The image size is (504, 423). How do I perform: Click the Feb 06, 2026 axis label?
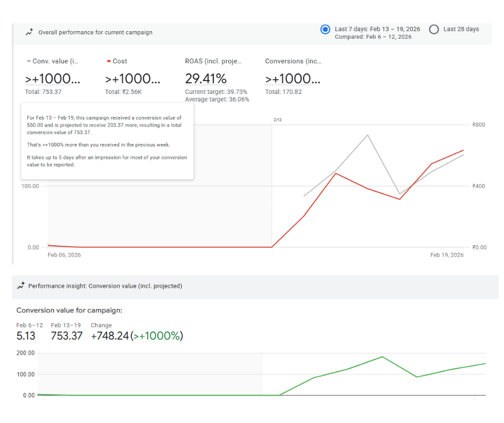pyautogui.click(x=64, y=255)
